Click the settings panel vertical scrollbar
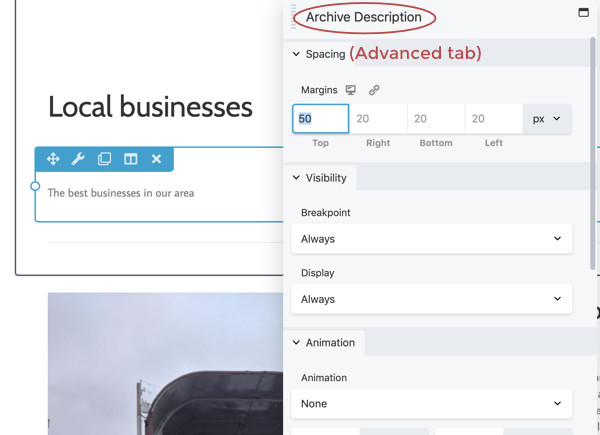The image size is (600, 435). [x=593, y=150]
